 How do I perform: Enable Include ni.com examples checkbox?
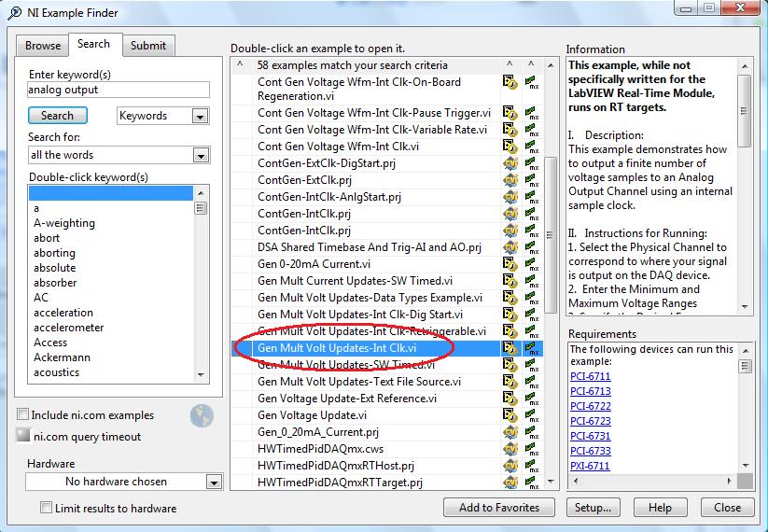[x=22, y=414]
